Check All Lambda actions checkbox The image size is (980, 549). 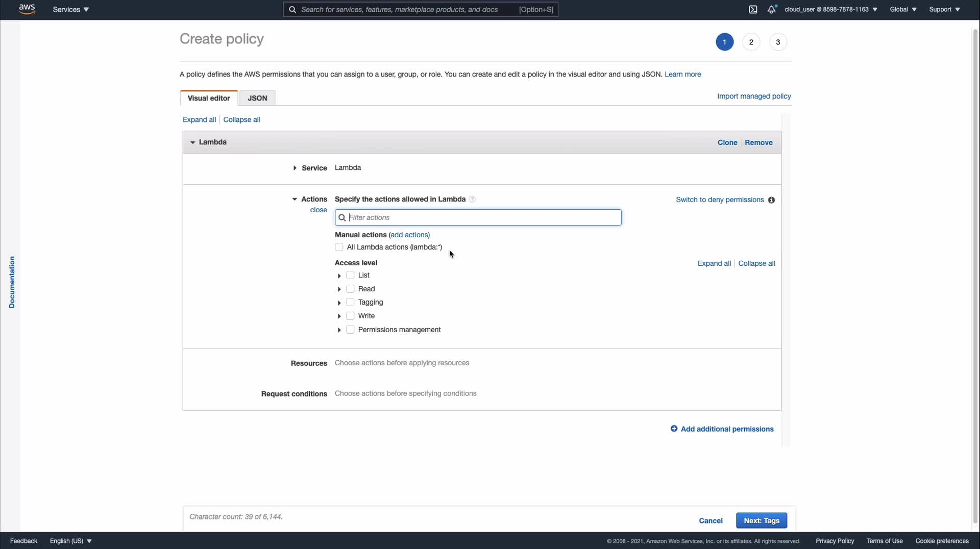point(339,247)
